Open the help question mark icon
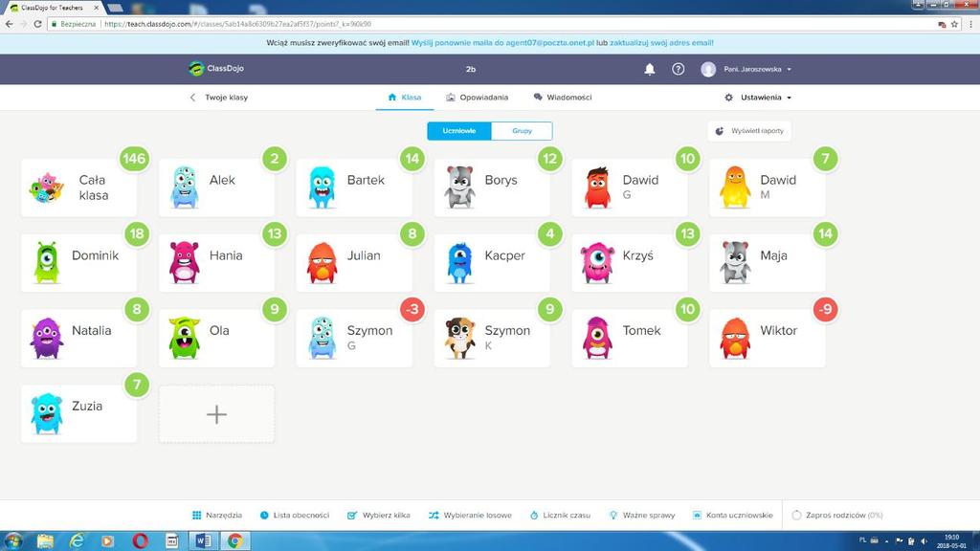The width and height of the screenshot is (980, 551). click(x=679, y=69)
